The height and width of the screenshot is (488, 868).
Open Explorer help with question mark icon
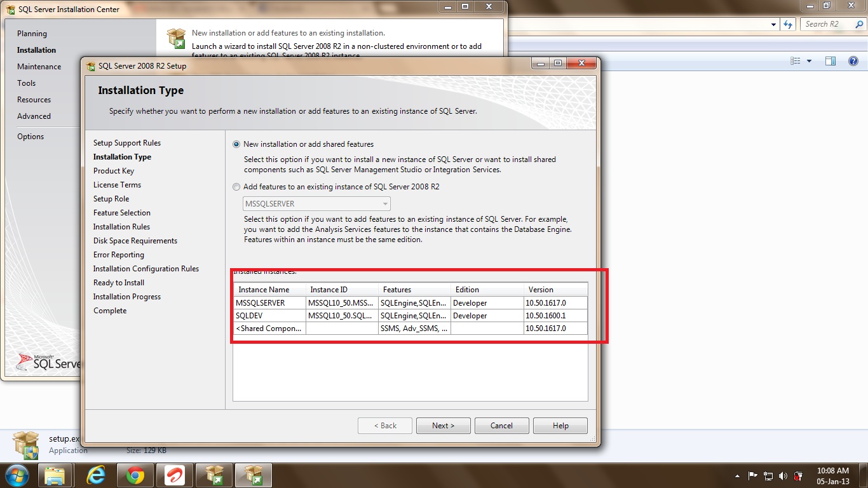click(853, 61)
